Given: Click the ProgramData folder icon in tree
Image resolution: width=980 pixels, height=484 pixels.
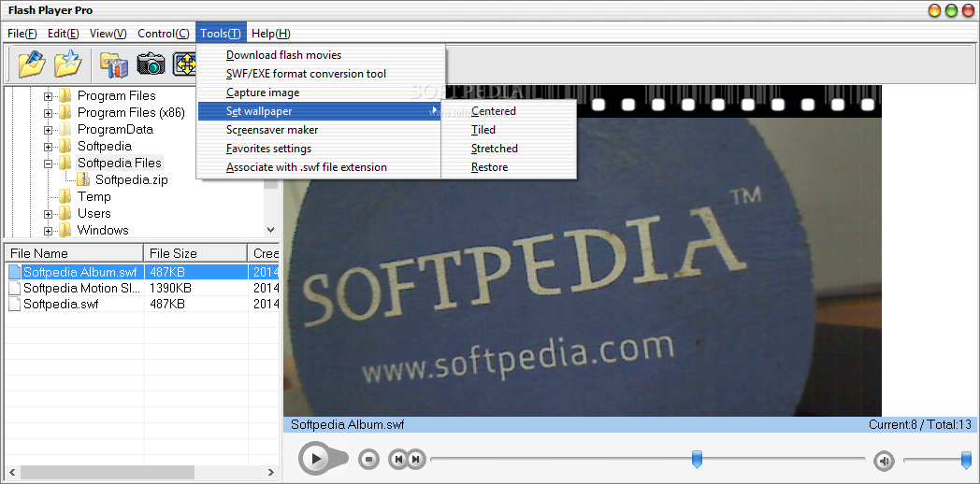Looking at the screenshot, I should [x=65, y=129].
